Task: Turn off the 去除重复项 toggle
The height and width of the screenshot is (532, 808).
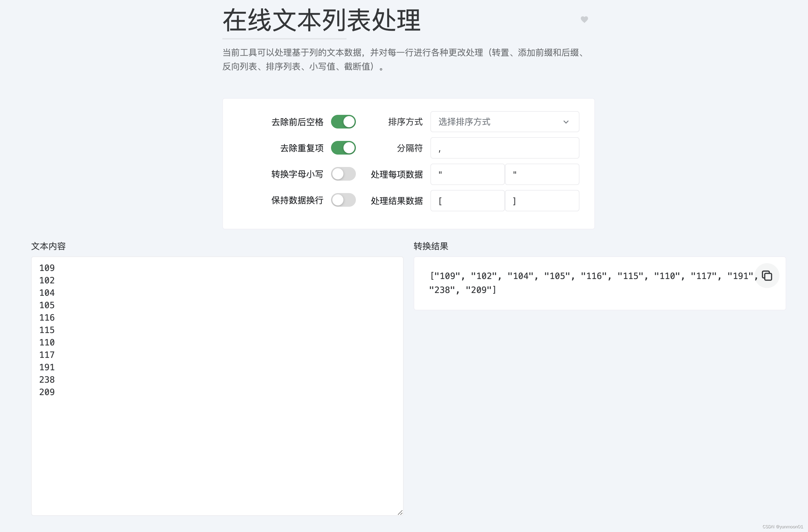Action: pos(343,148)
